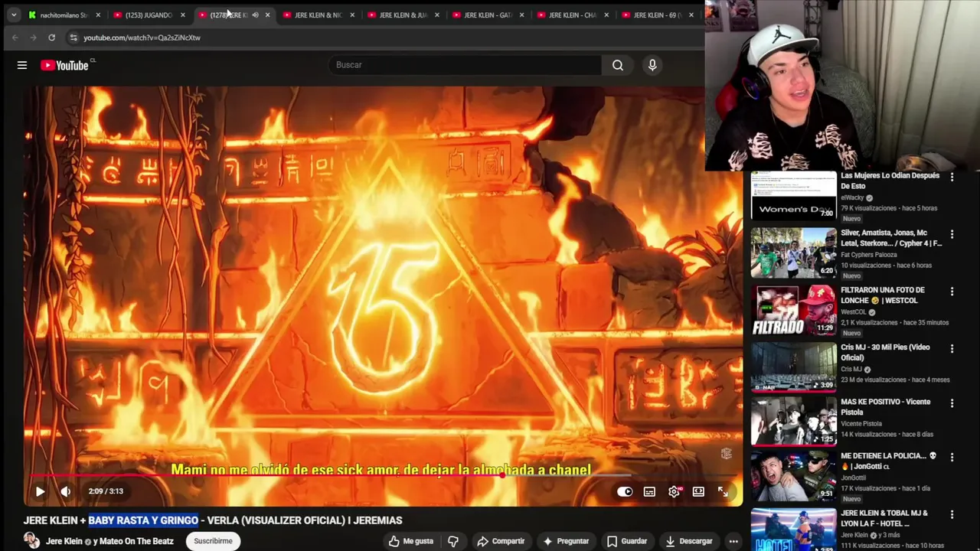
Task: Reload the page with the refresh icon
Action: [51, 37]
